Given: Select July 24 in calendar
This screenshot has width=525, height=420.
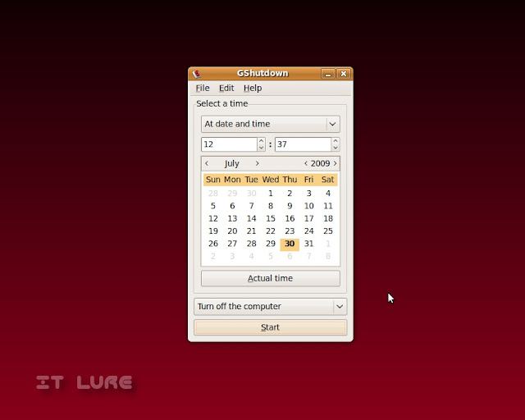Looking at the screenshot, I should (308, 231).
